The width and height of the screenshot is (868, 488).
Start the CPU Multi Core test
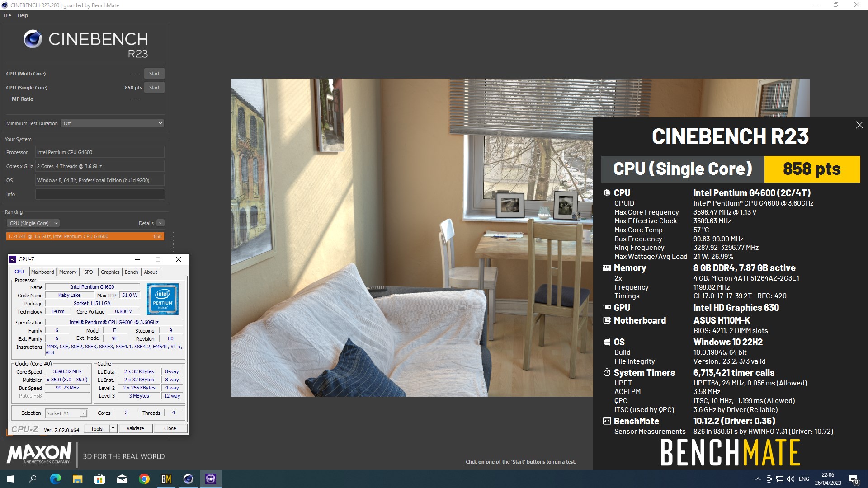pos(154,74)
